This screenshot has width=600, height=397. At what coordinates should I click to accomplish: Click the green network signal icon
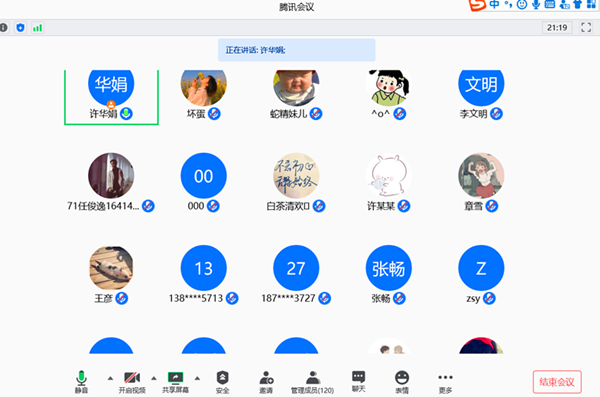tap(38, 28)
